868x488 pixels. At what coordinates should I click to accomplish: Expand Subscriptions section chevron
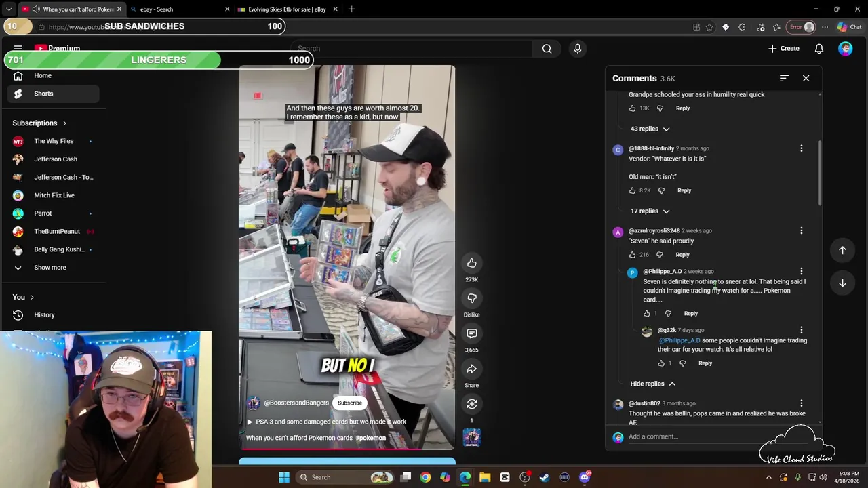(64, 123)
